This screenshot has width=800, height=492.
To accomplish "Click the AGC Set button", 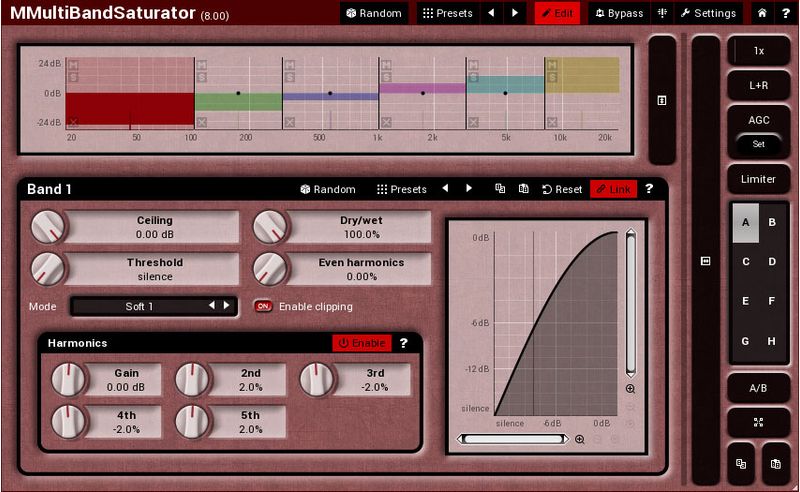I will tap(759, 144).
